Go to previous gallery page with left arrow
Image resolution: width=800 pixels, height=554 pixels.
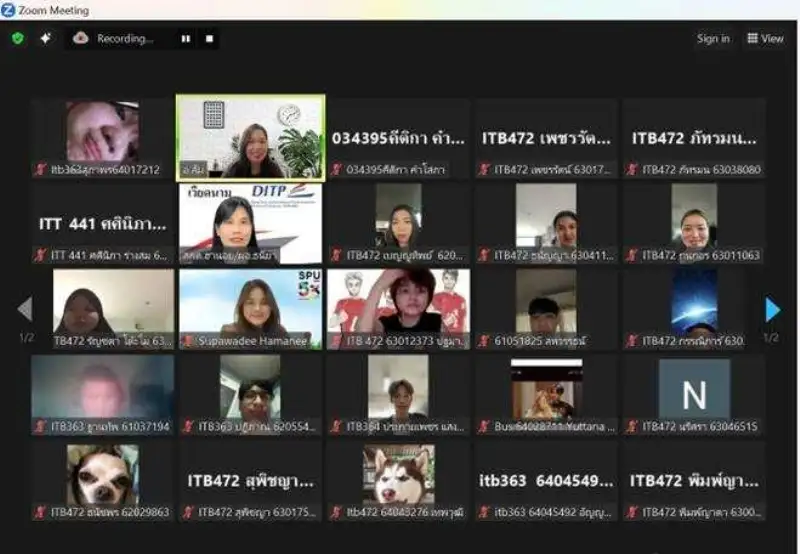pos(26,309)
